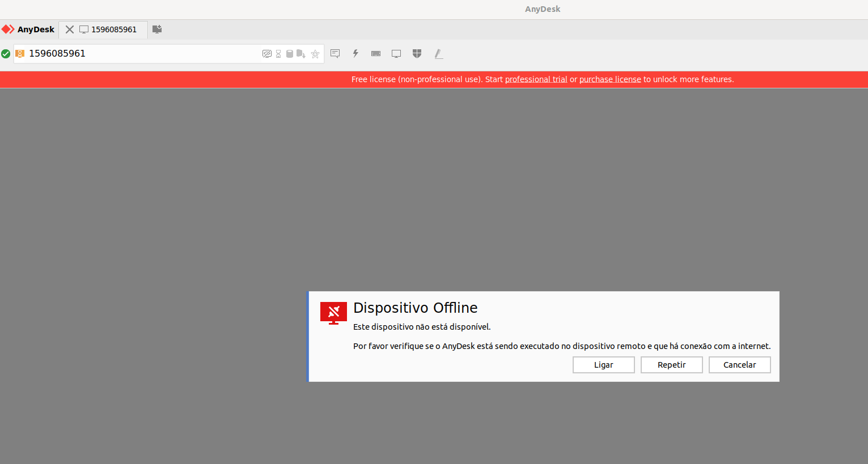Add address to favorites with star
Image resolution: width=868 pixels, height=464 pixels.
[x=315, y=54]
